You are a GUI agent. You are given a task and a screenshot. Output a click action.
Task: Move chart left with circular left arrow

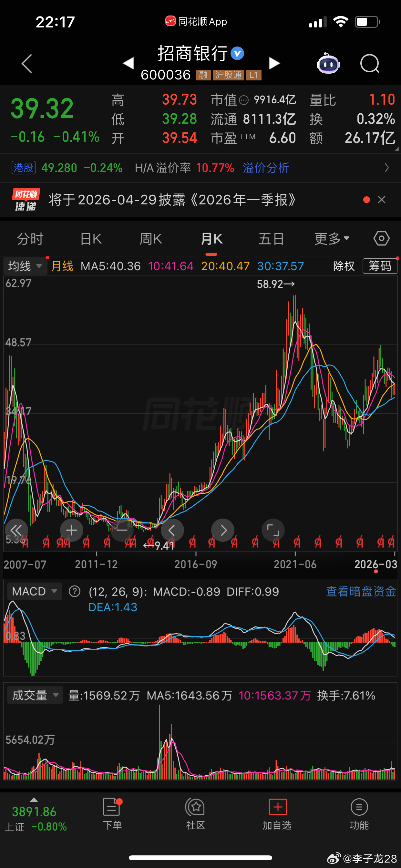[x=172, y=530]
